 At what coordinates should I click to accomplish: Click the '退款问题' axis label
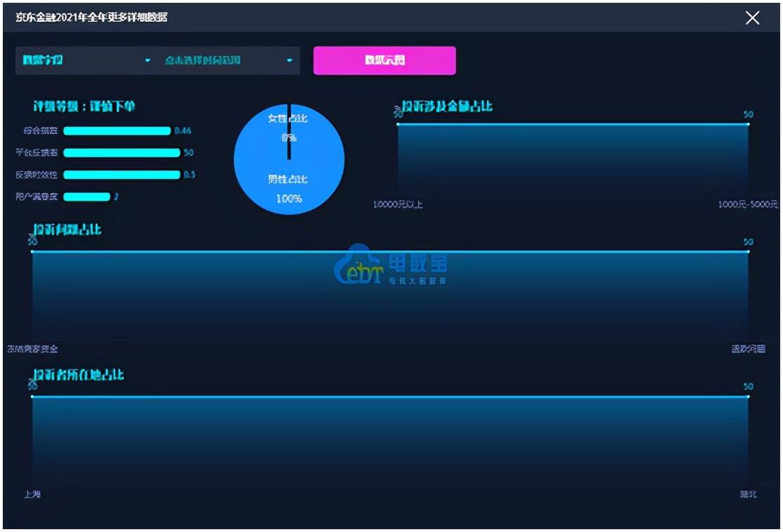(x=748, y=349)
